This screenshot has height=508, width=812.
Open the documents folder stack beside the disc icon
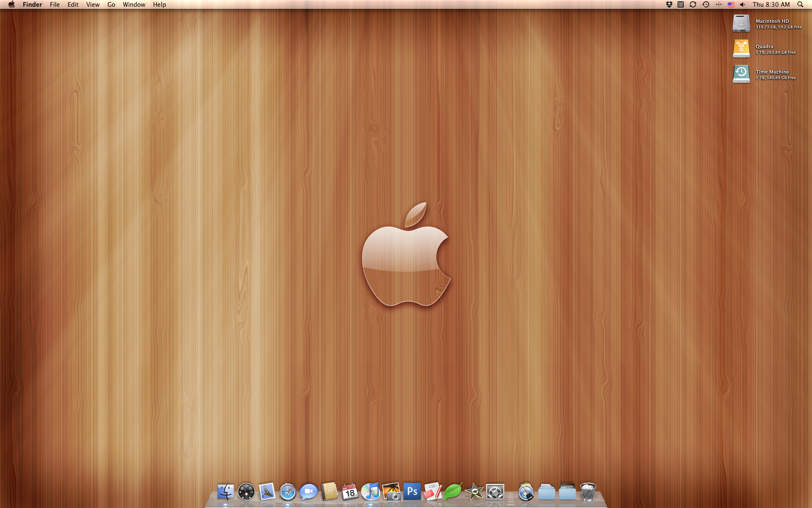point(547,492)
